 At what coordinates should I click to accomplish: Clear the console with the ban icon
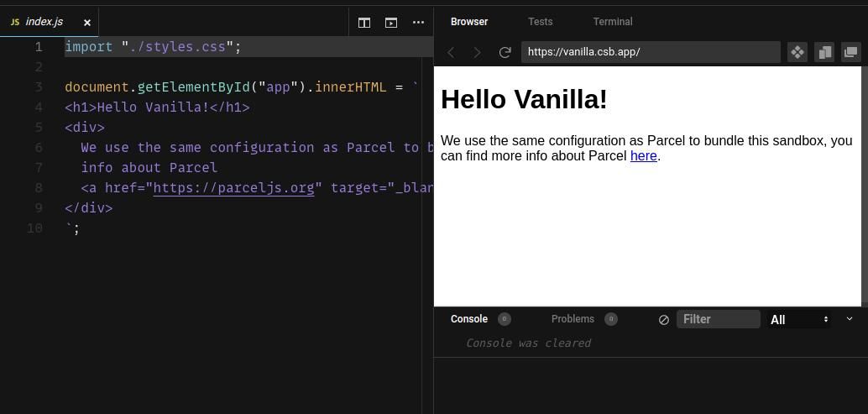click(x=663, y=320)
